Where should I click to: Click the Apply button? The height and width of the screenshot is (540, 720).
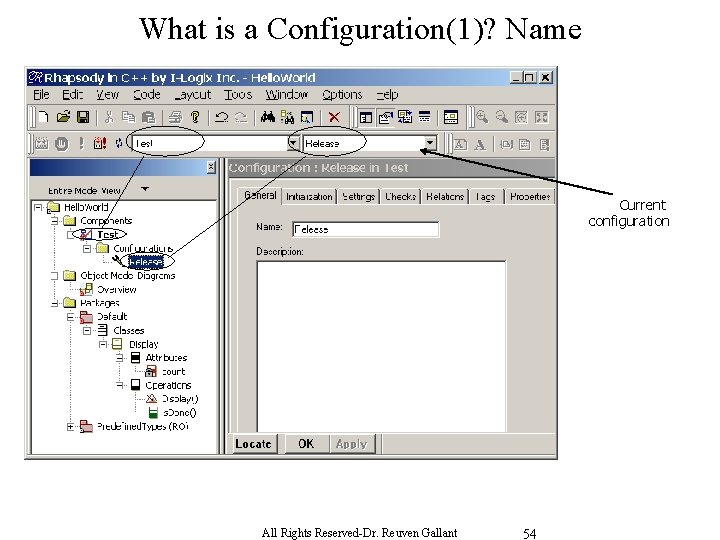[352, 444]
